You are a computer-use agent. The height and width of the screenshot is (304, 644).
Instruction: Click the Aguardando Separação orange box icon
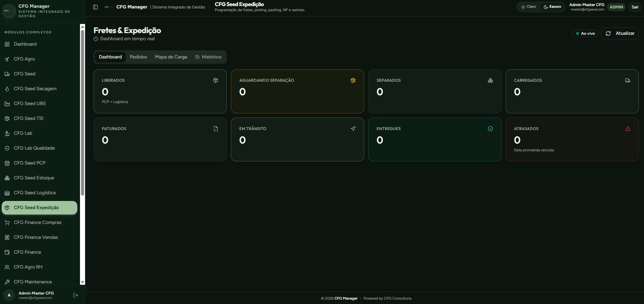tap(353, 80)
